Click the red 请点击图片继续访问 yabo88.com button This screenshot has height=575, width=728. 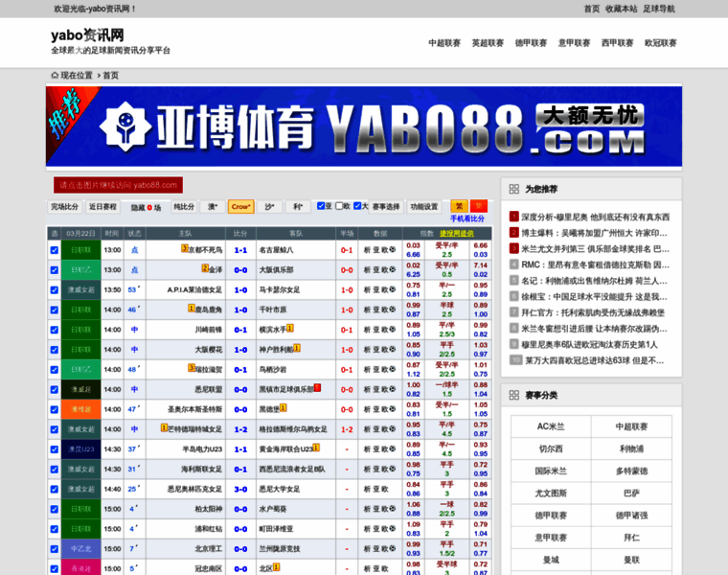pyautogui.click(x=118, y=185)
